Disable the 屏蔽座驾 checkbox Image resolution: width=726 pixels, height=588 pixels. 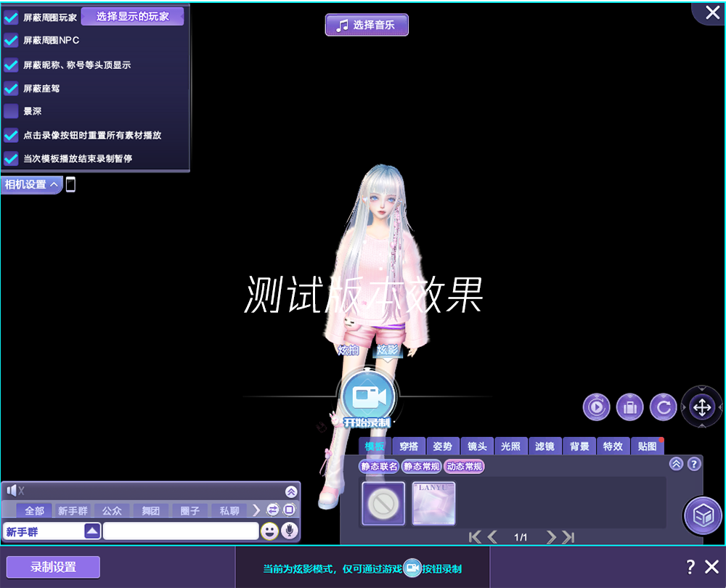[10, 89]
